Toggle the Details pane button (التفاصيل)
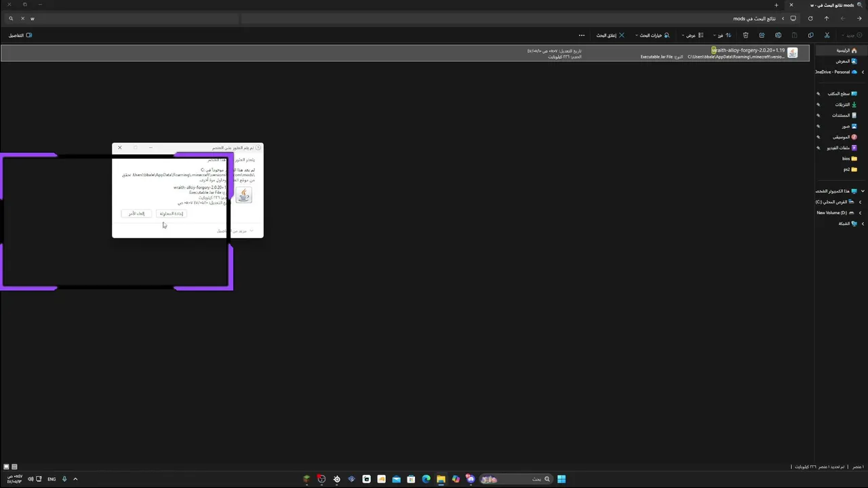The image size is (868, 488). click(x=20, y=35)
